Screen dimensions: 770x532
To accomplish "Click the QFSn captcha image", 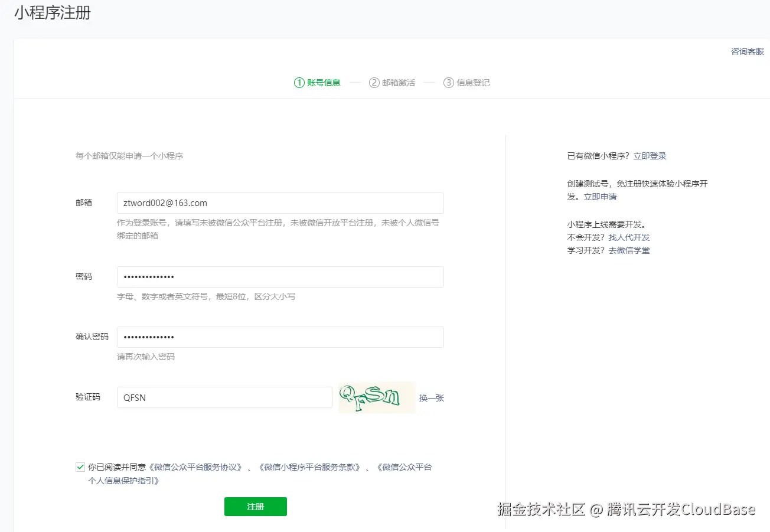I will [x=377, y=397].
